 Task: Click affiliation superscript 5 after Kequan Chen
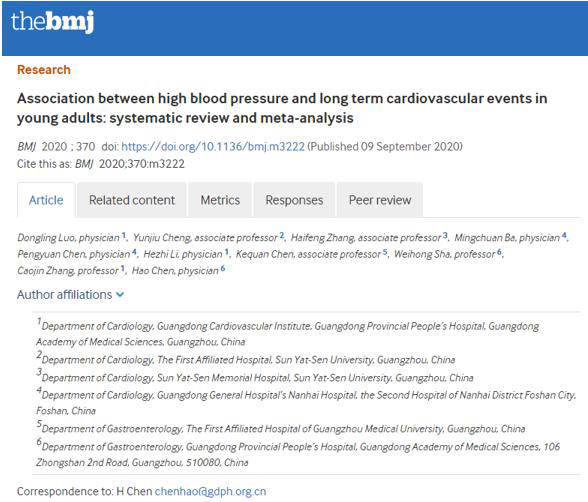[385, 252]
